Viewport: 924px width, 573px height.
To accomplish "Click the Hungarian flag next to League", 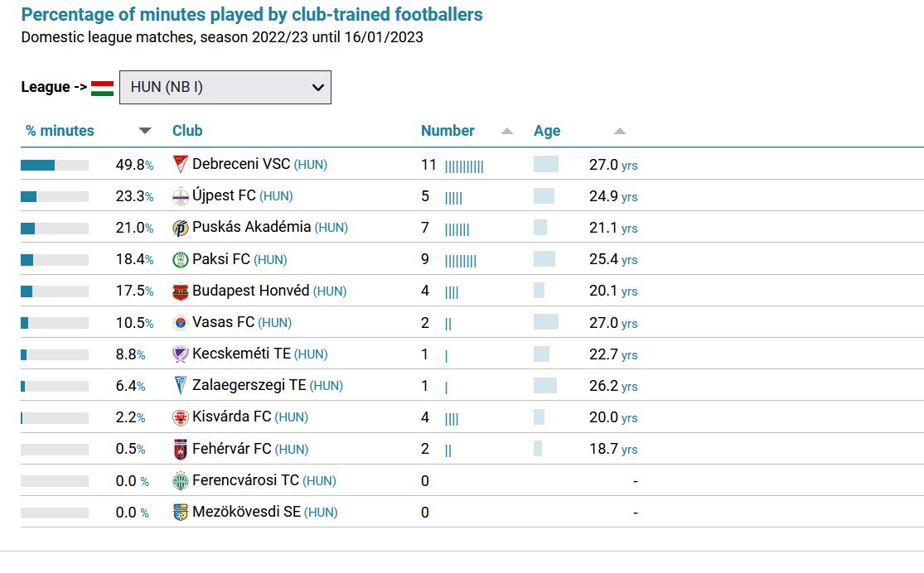I will click(x=103, y=89).
